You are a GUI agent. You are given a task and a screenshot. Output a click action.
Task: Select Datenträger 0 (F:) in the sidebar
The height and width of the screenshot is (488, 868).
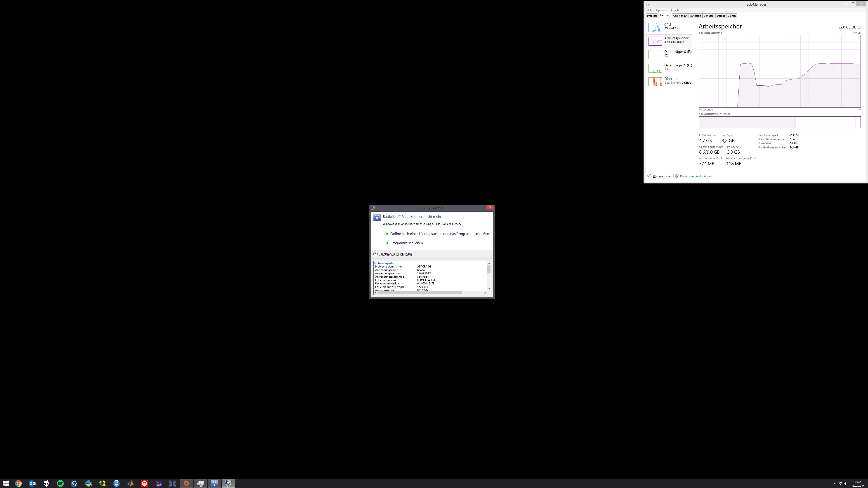pyautogui.click(x=670, y=53)
